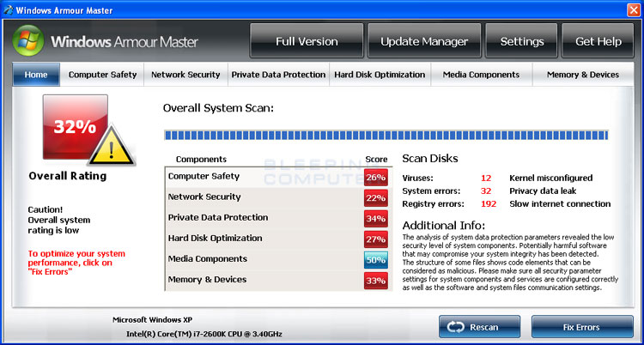
Task: Click the Memory & Devices 33% score badge
Action: [376, 281]
